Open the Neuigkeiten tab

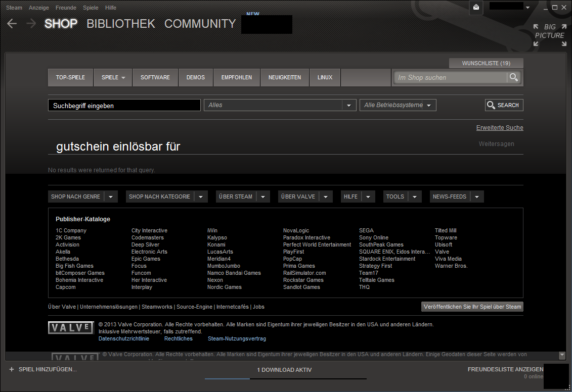pos(285,77)
